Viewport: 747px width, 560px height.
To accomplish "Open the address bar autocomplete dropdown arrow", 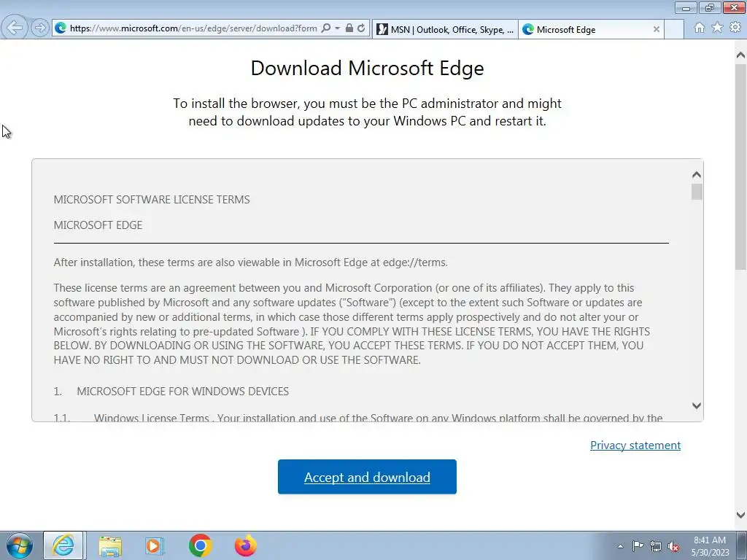I will (x=337, y=28).
